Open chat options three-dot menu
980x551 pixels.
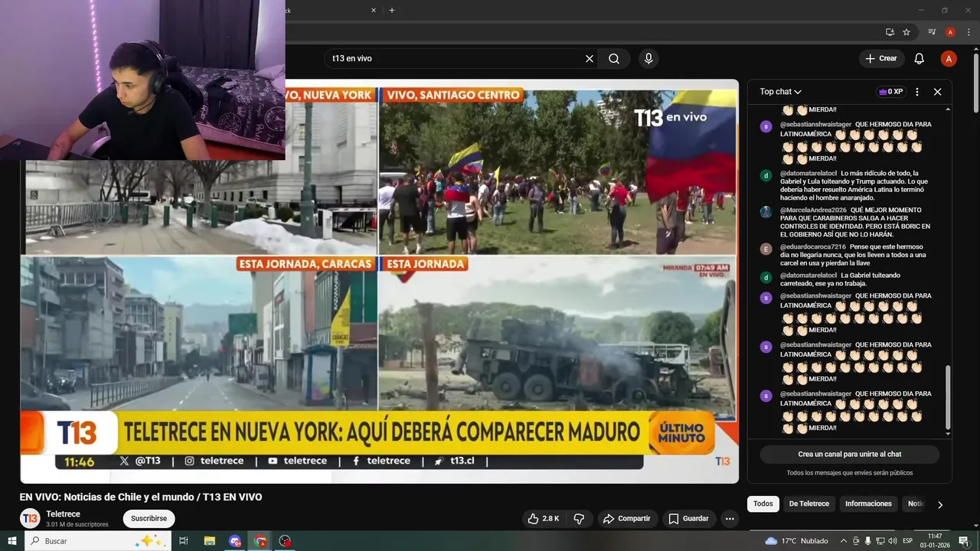click(x=917, y=92)
